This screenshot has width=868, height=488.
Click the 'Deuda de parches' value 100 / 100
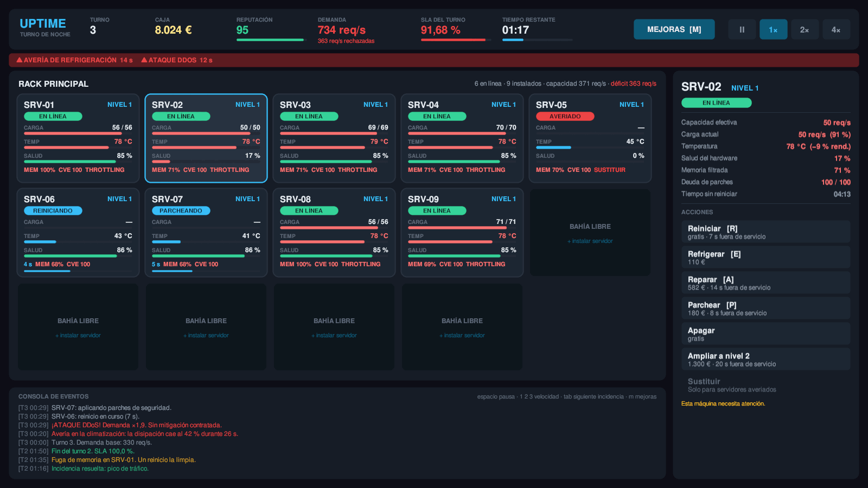(835, 182)
